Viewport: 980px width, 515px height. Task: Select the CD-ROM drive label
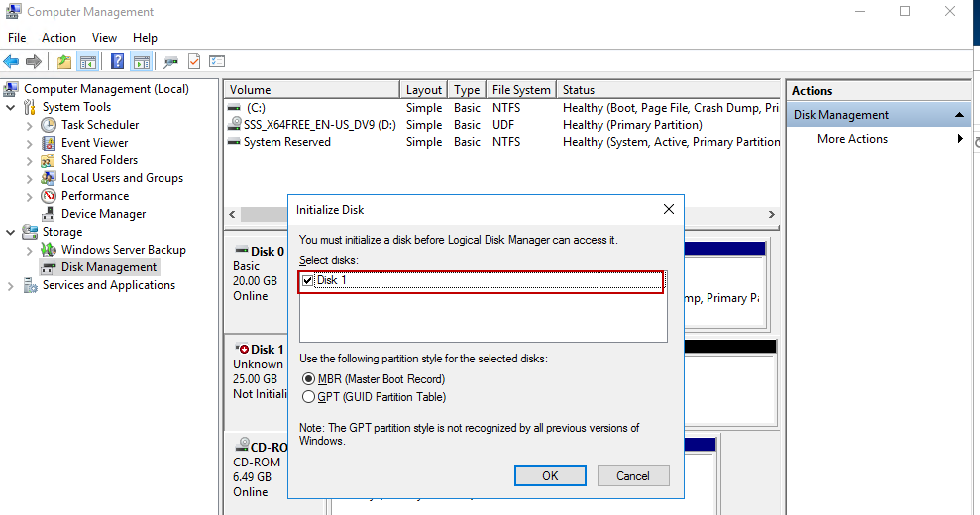point(269,448)
